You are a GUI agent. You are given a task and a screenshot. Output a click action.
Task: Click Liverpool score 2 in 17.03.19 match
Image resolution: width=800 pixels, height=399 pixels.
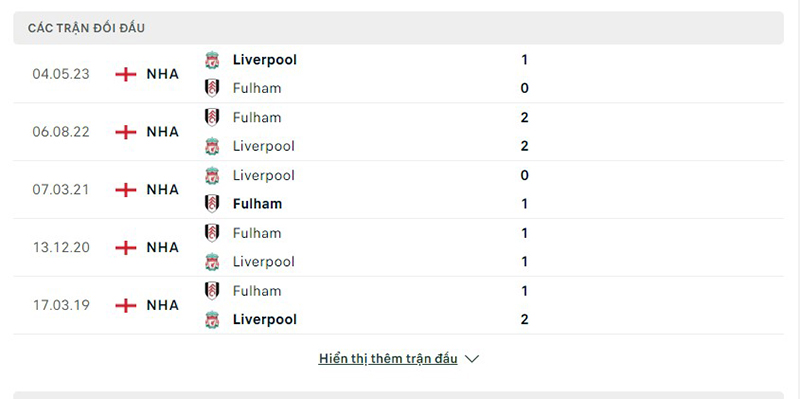click(524, 320)
